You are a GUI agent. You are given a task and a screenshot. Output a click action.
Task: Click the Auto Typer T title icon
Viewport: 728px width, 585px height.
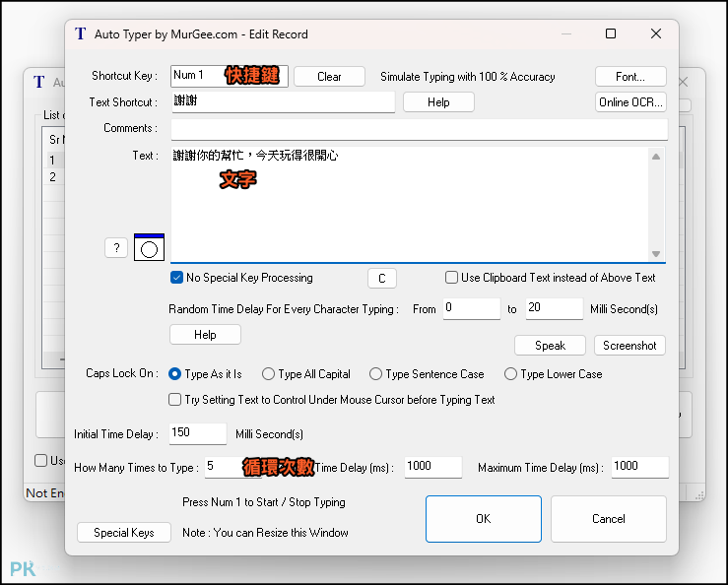pos(81,33)
